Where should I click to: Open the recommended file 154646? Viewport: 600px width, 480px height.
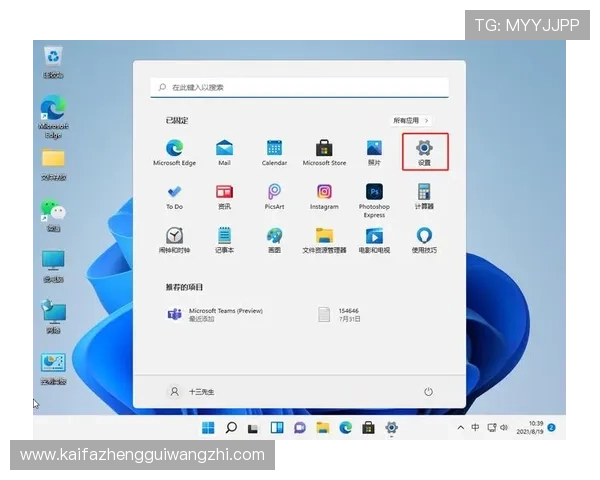pyautogui.click(x=340, y=314)
